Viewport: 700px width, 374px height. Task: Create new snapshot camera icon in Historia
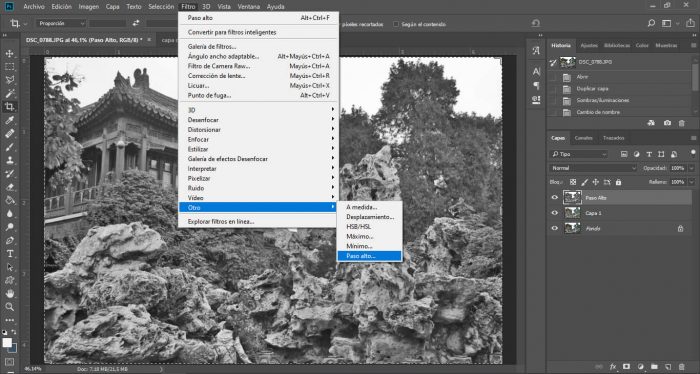coord(667,123)
